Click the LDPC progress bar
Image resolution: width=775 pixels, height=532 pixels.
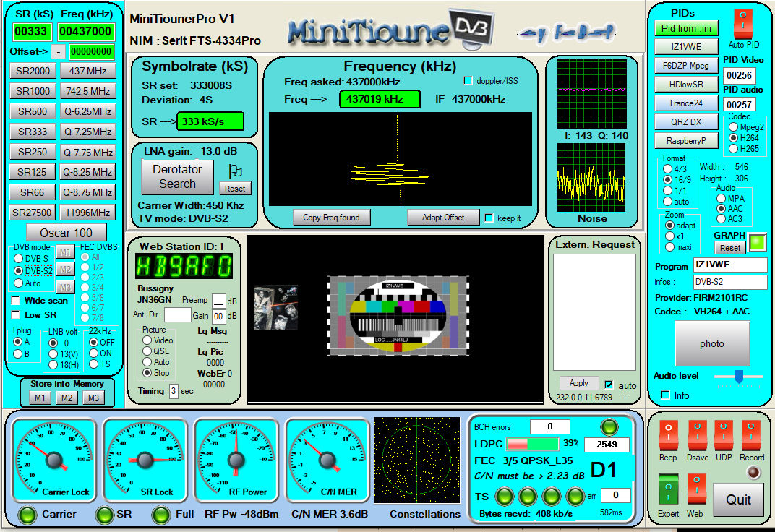point(532,444)
